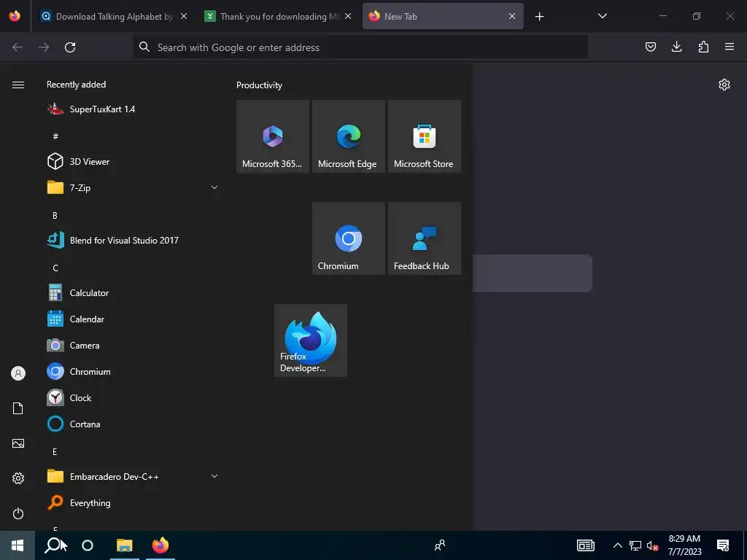Open Microsoft 365 tile
Screen dimensions: 747x560
[x=273, y=136]
